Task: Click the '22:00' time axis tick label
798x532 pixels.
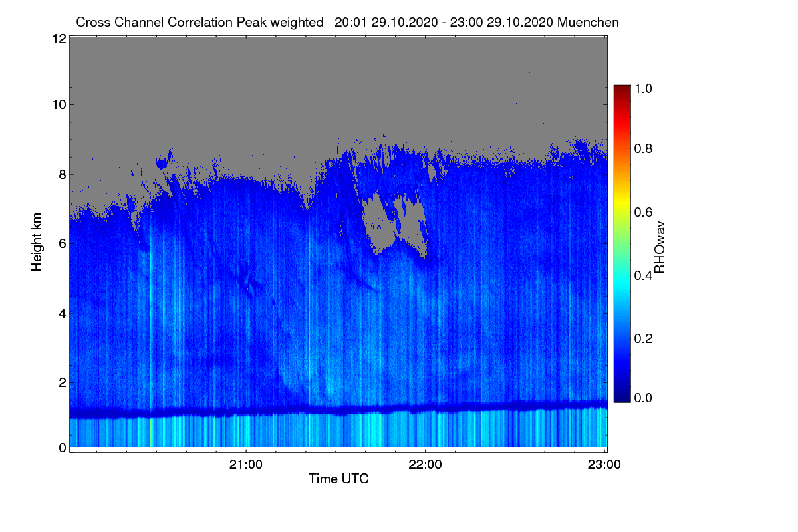Action: [426, 464]
